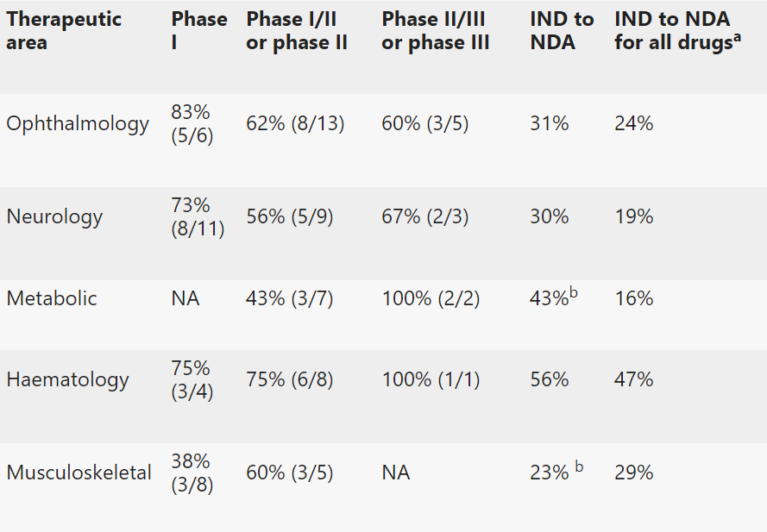Click Musculoskeletal's Phase I value 38% (3/8)

[x=192, y=473]
